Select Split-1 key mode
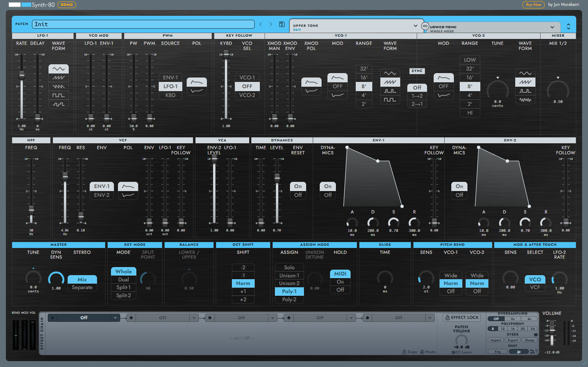 (x=123, y=288)
